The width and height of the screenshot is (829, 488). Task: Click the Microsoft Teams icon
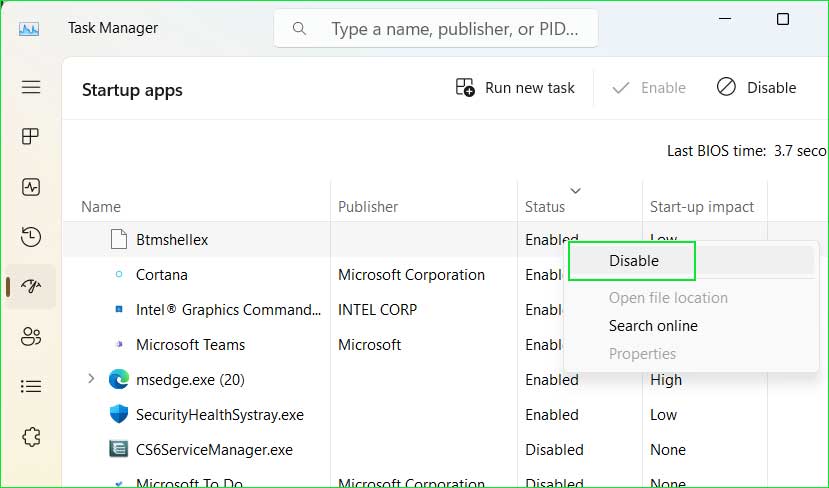[119, 344]
